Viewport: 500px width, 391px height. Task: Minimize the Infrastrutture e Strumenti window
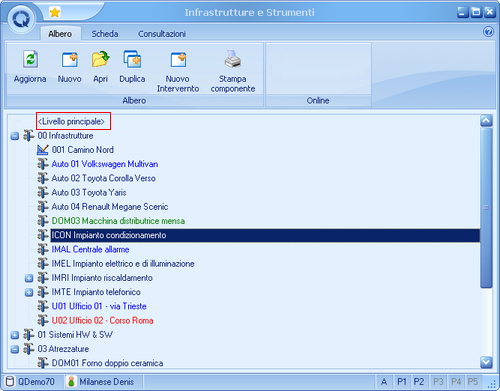coord(462,12)
